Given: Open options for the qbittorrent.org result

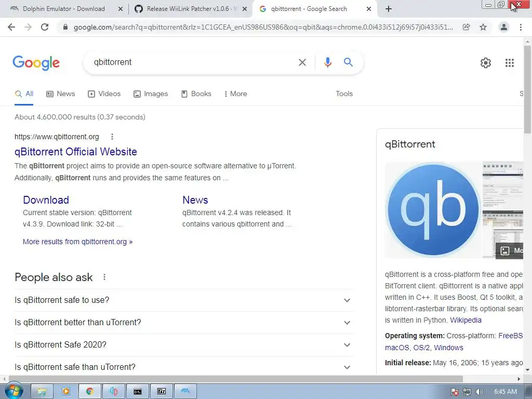Looking at the screenshot, I should (x=112, y=137).
